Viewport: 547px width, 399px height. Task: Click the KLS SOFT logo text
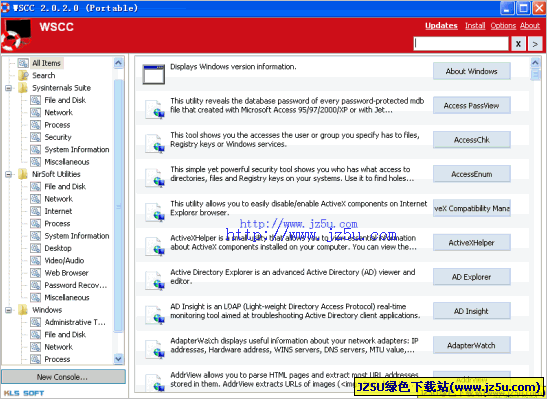[24, 393]
